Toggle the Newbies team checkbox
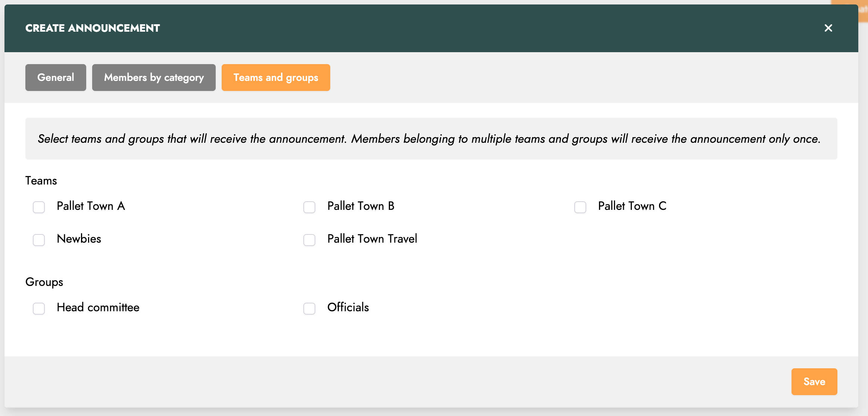868x416 pixels. tap(39, 240)
